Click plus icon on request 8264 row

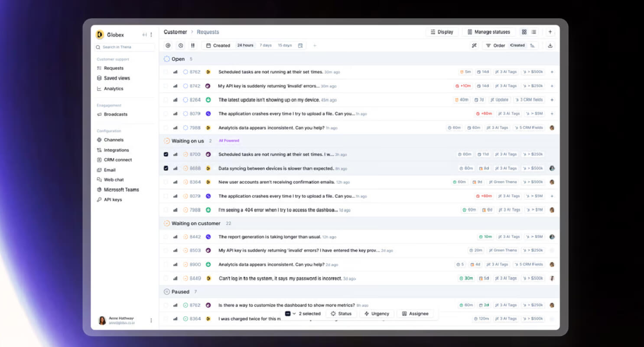pos(552,100)
